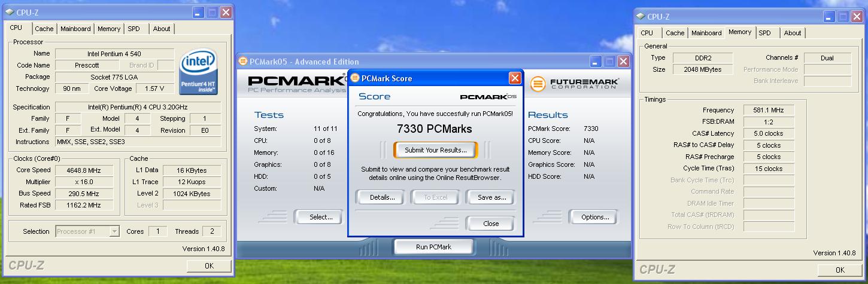This screenshot has width=868, height=284.
Task: Close the right CPU-Z Memory window
Action: pos(857,17)
